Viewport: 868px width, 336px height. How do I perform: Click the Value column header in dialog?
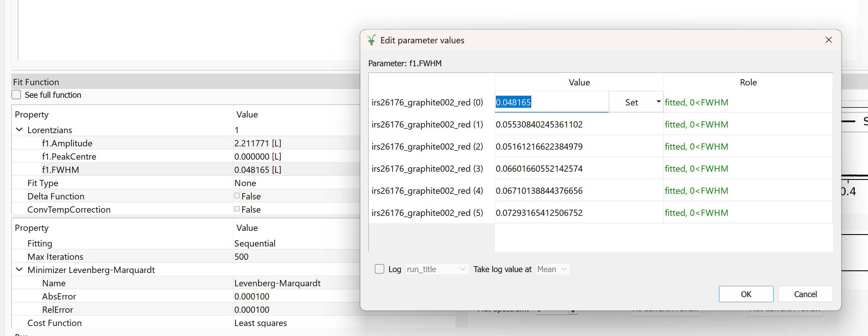pyautogui.click(x=579, y=82)
